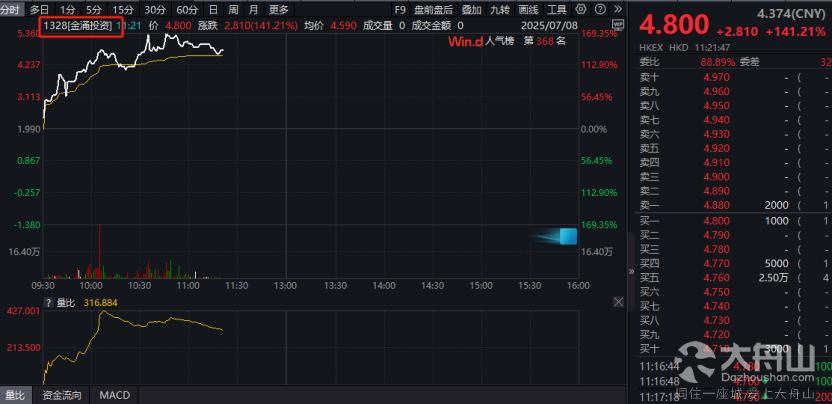Open chart settings gear icon
Viewport: 832px width, 404px height.
[581, 9]
